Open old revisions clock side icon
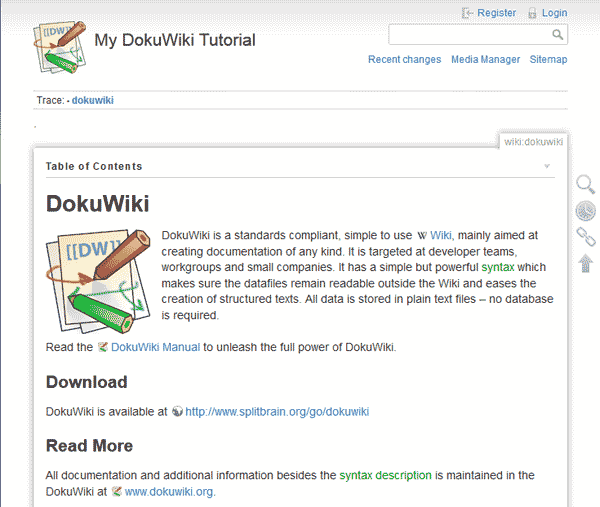600x507 pixels. [x=585, y=211]
